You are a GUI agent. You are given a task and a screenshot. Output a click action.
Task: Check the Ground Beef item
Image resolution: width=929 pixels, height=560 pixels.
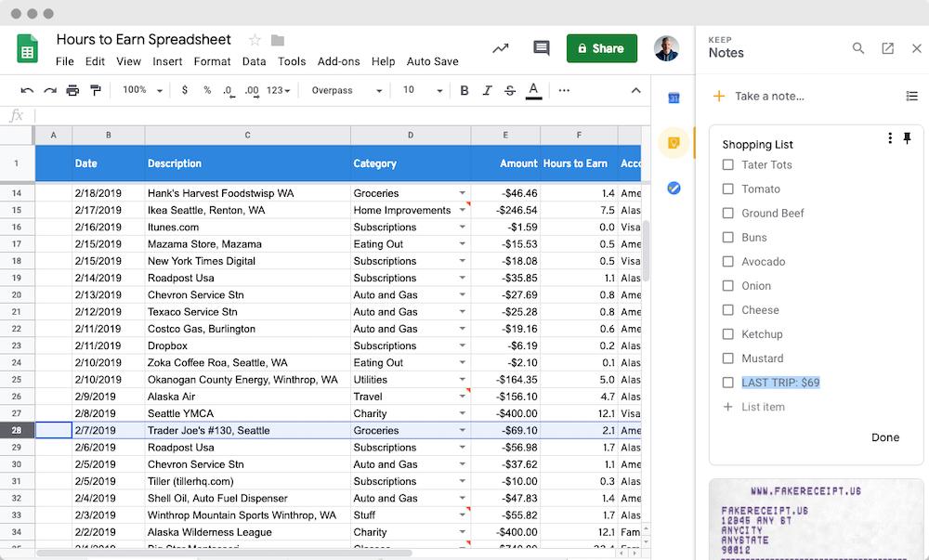pos(728,213)
